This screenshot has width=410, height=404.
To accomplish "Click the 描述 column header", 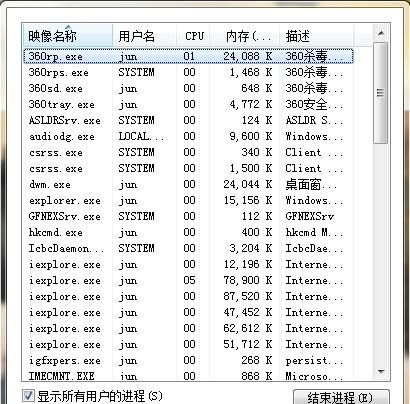I will click(x=316, y=36).
